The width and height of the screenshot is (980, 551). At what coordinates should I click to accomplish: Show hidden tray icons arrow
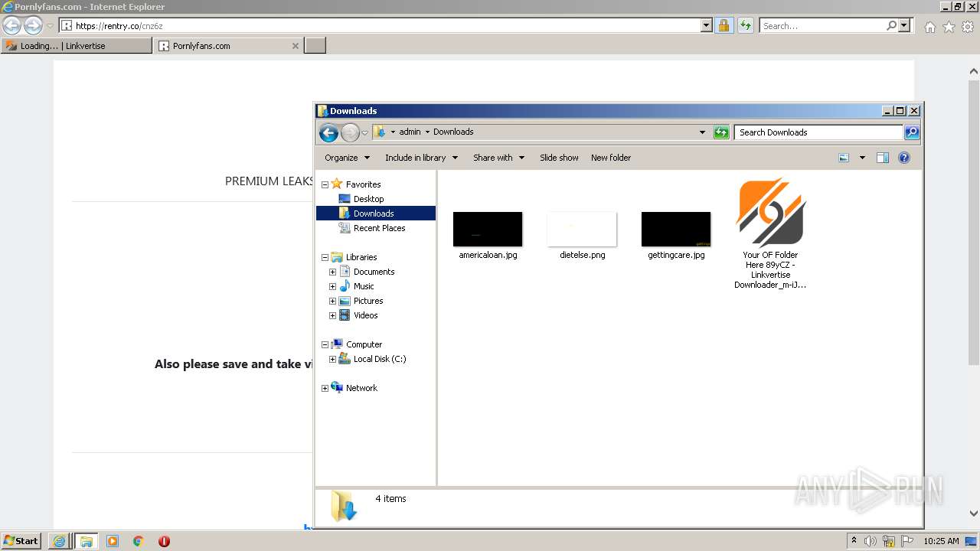854,541
